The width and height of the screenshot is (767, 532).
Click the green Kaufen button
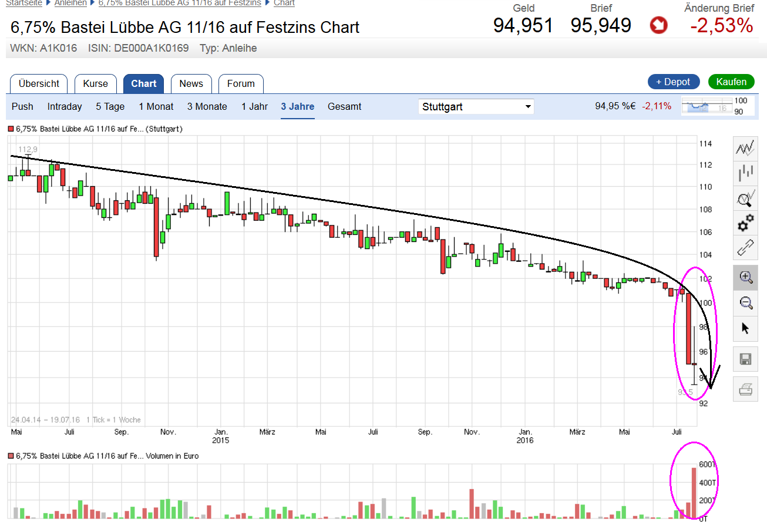(x=731, y=82)
